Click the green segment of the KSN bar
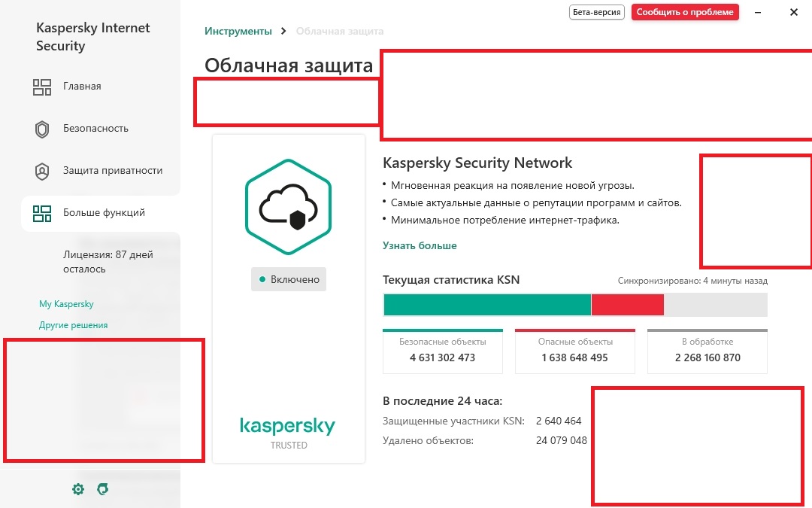 pos(486,305)
